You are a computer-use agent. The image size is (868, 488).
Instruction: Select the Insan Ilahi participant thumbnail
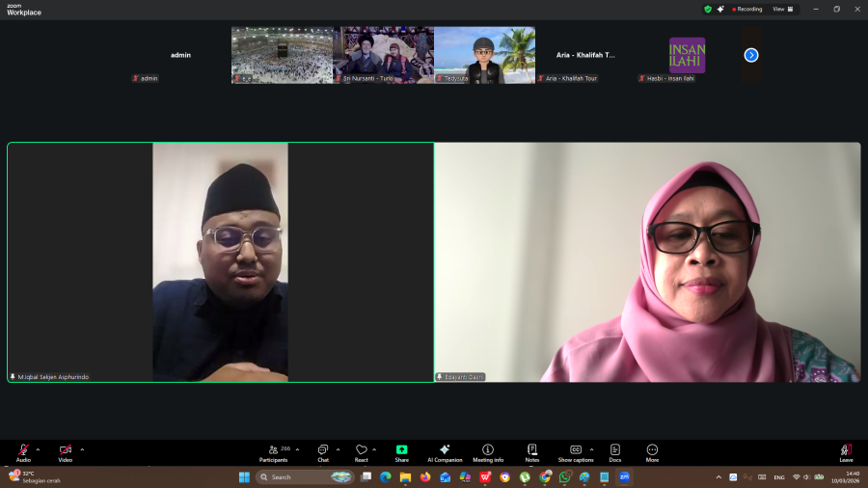coord(687,55)
